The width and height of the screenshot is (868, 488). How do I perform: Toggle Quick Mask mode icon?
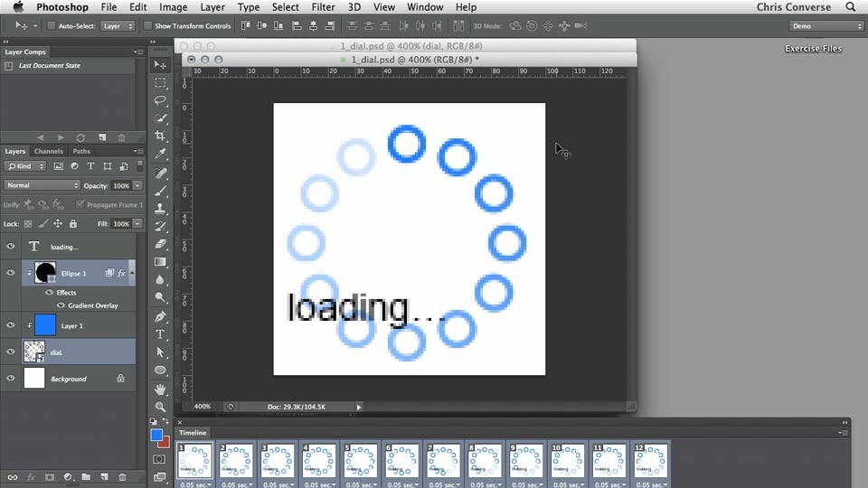[x=159, y=459]
